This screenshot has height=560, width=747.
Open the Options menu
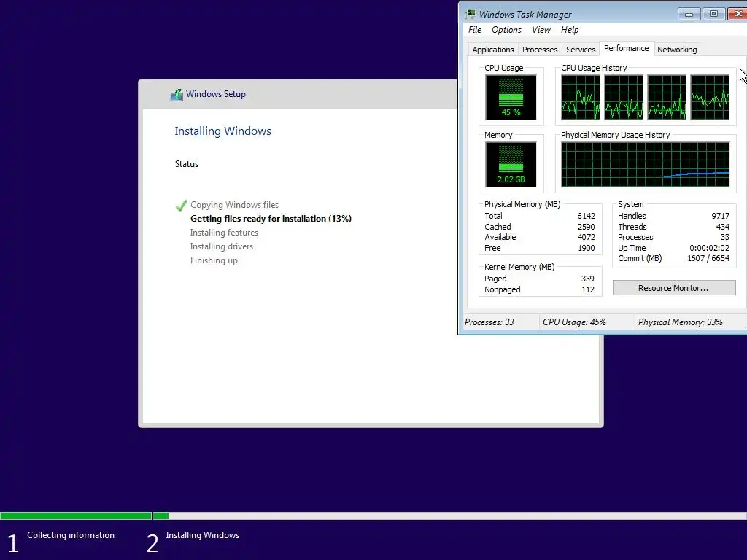(506, 29)
